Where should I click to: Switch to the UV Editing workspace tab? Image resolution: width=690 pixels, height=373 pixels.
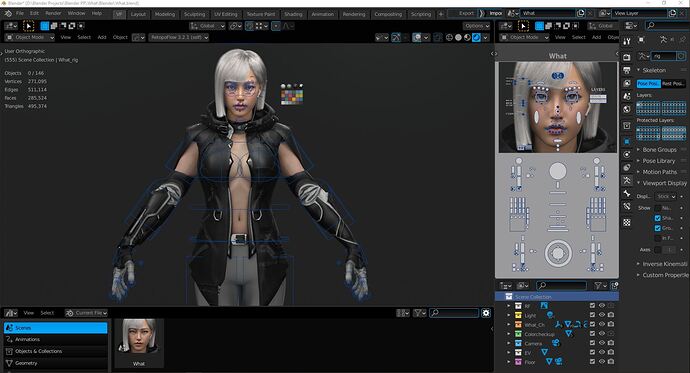pyautogui.click(x=225, y=14)
